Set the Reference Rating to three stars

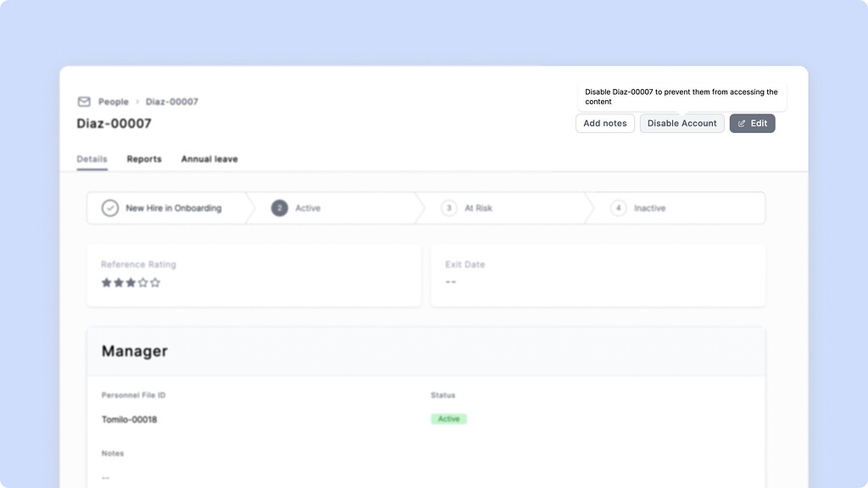coord(130,282)
